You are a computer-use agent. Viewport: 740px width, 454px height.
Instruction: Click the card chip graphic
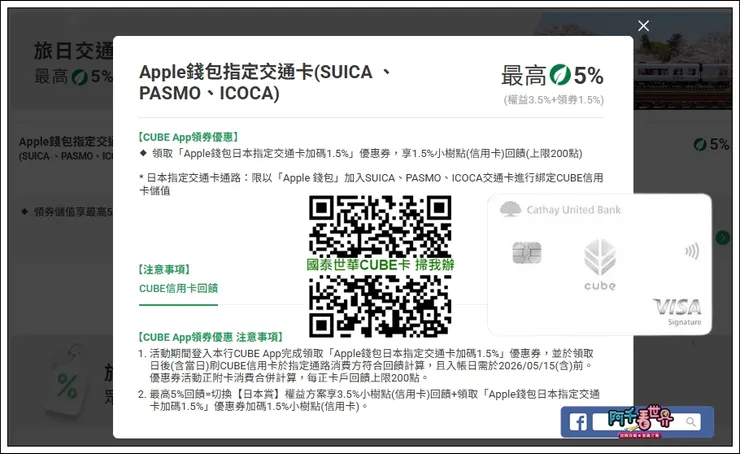click(527, 252)
